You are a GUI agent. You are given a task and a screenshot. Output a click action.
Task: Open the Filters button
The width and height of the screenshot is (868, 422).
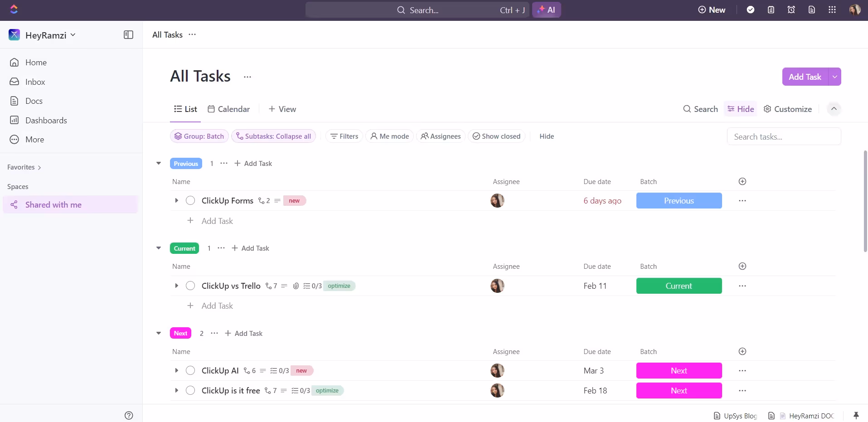click(x=344, y=136)
